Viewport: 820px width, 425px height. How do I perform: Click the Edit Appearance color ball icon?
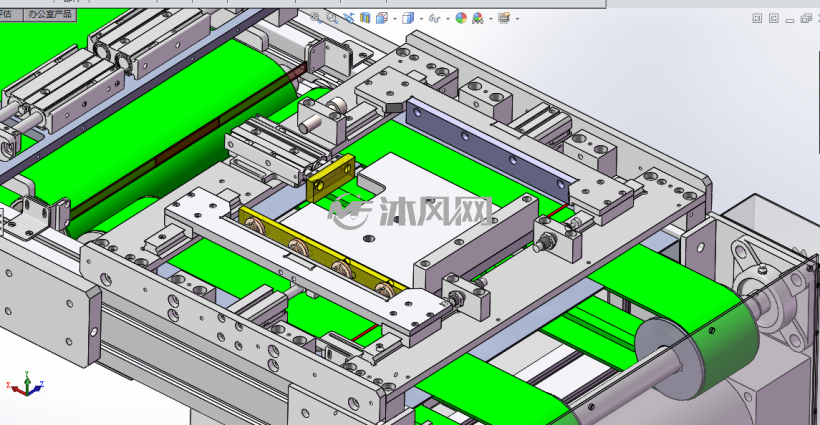tap(461, 18)
